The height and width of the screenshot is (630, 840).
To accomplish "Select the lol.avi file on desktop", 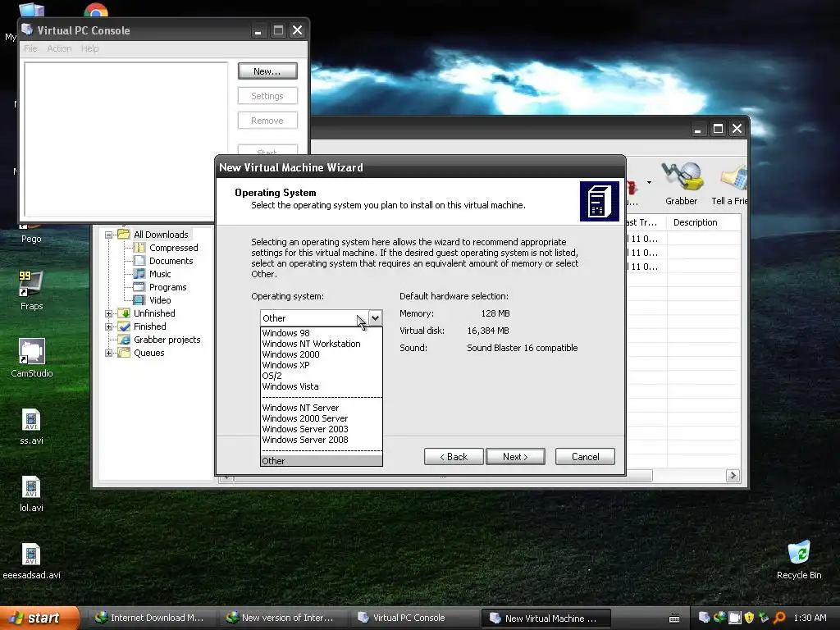I will tap(32, 493).
